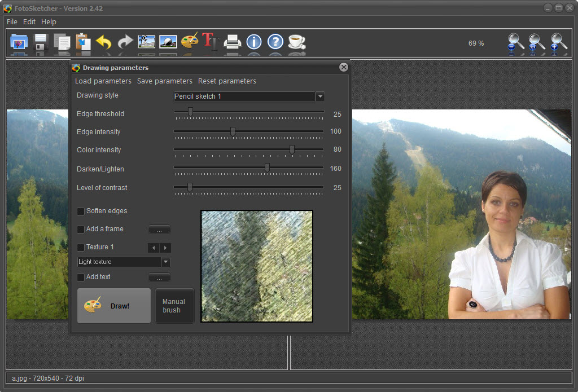578x392 pixels.
Task: Click the scissors crop picture icon
Action: click(x=147, y=42)
